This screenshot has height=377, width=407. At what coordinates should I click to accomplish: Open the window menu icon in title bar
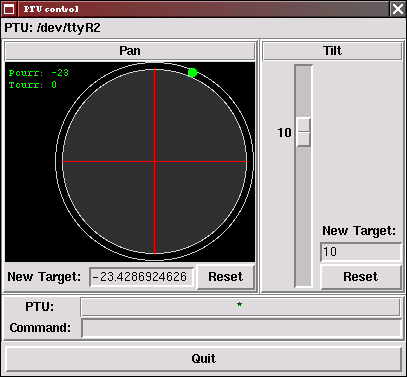pos(9,9)
